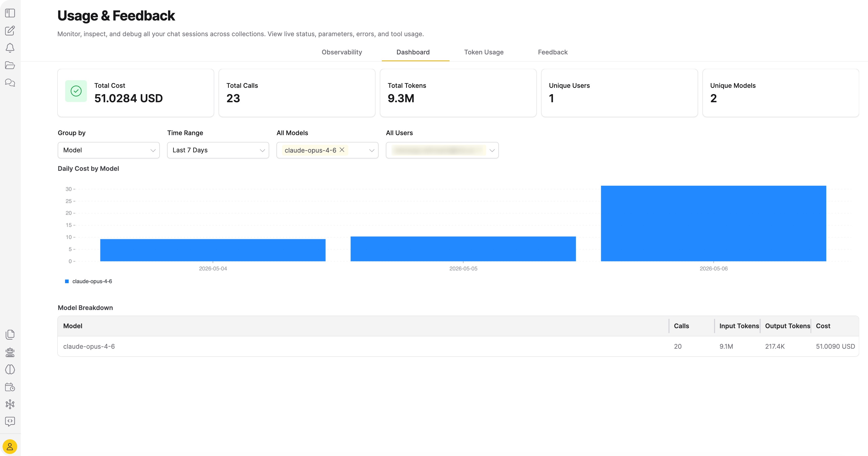868x456 pixels.
Task: Switch to the Token Usage tab
Action: click(484, 52)
